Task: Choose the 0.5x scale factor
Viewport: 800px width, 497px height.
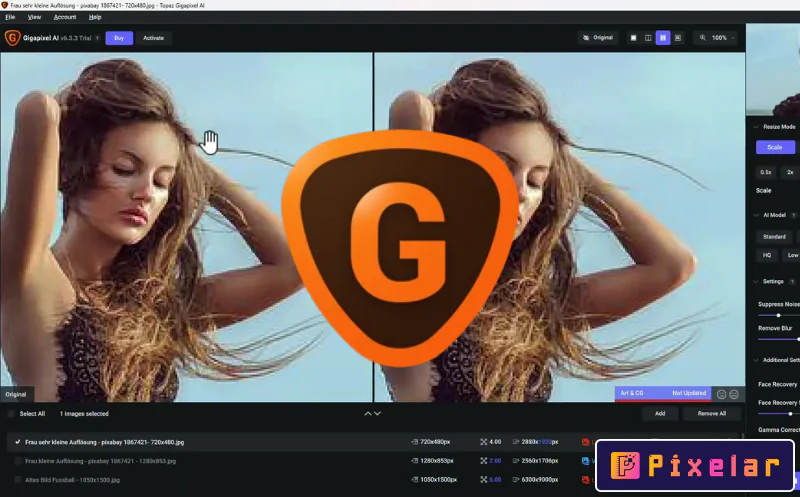Action: (x=766, y=172)
